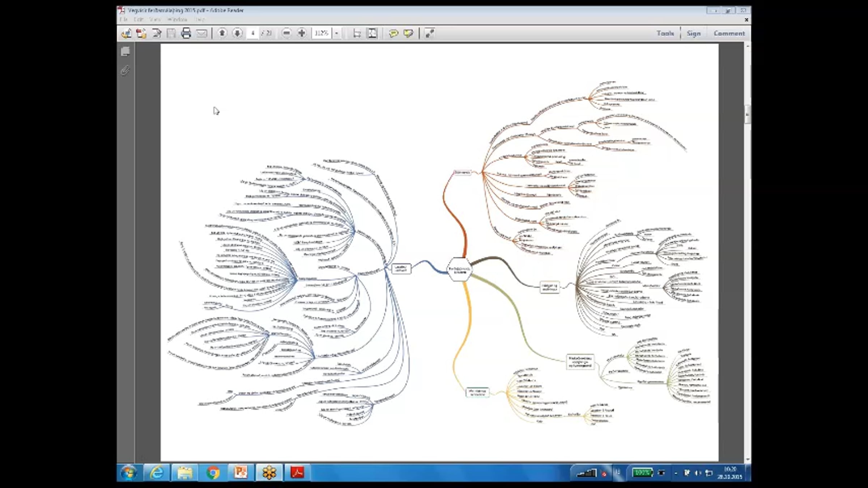Click the page number input field
The image size is (868, 488).
(x=253, y=33)
